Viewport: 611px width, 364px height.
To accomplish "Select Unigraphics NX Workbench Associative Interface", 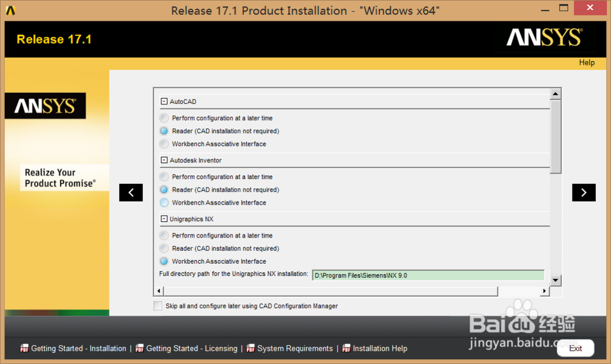I will pyautogui.click(x=164, y=261).
